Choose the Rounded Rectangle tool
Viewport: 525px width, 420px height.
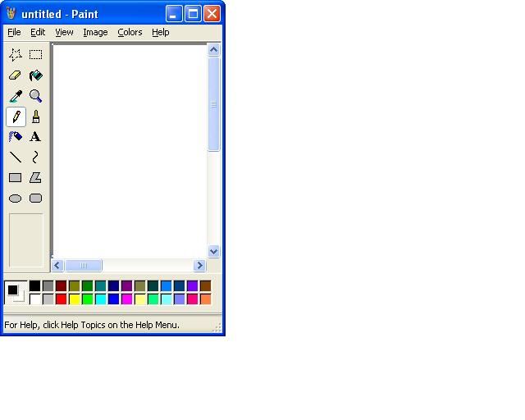tap(35, 199)
